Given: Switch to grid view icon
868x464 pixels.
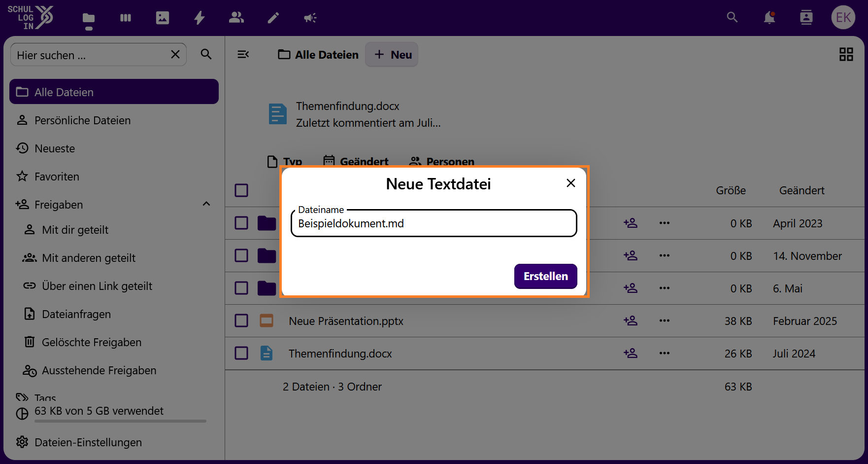Looking at the screenshot, I should point(846,54).
